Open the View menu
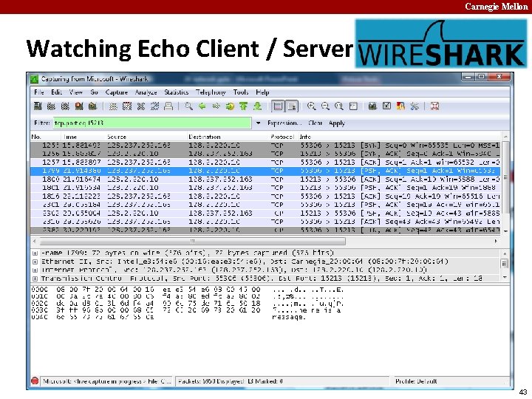Viewport: 532px width, 399px height. click(75, 92)
